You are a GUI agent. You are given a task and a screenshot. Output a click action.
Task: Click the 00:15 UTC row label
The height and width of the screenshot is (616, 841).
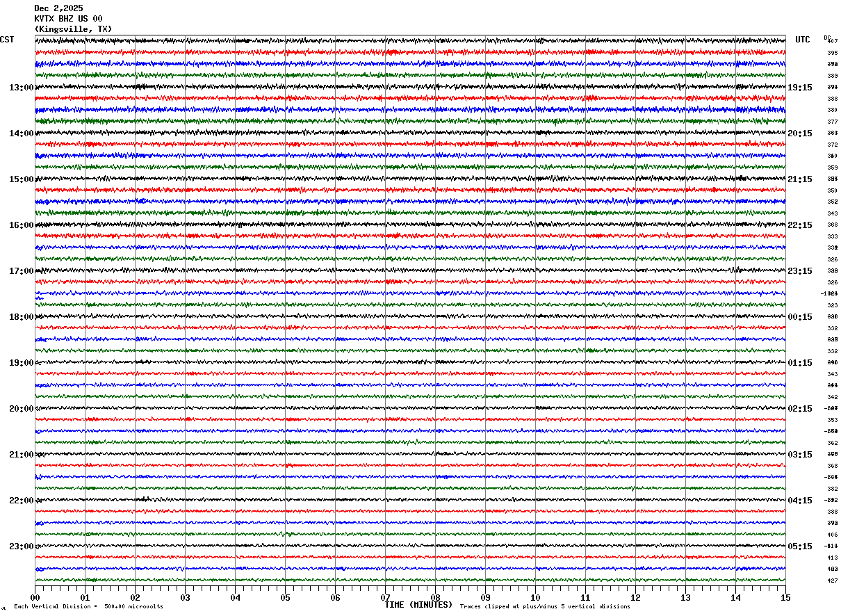(x=800, y=317)
